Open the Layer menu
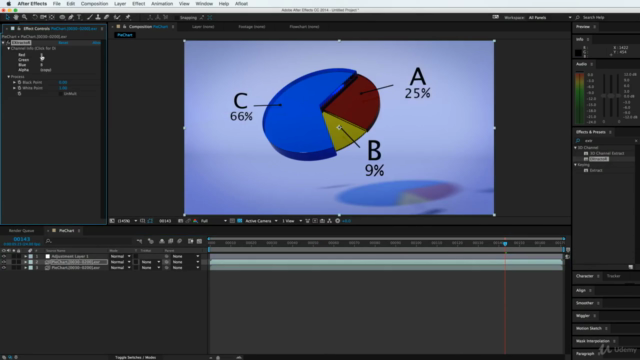640x360 pixels. click(x=120, y=4)
